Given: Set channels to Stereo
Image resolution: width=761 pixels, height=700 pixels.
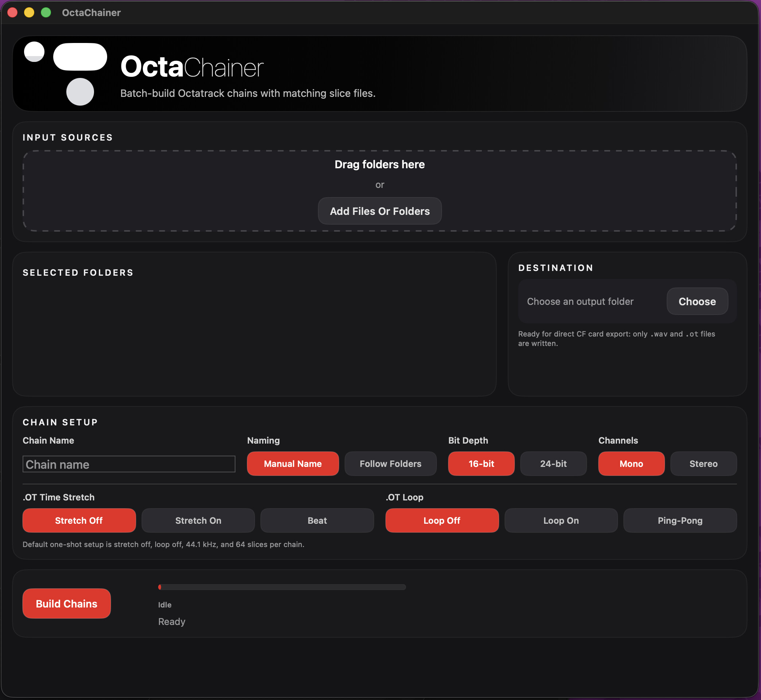Looking at the screenshot, I should click(703, 464).
